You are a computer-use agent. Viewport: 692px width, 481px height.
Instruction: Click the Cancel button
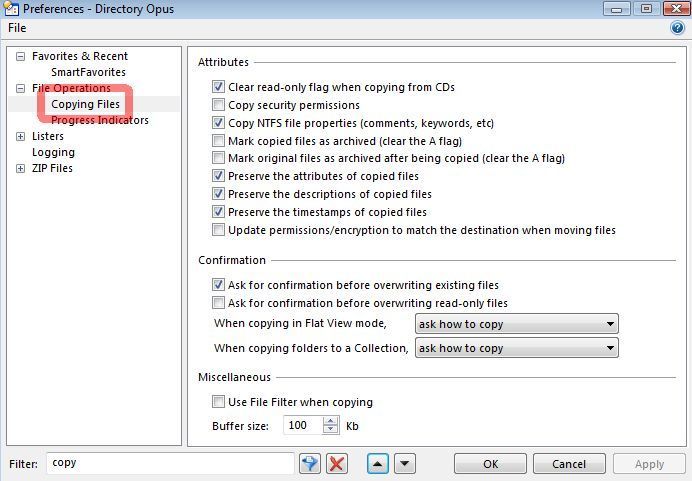(x=569, y=464)
